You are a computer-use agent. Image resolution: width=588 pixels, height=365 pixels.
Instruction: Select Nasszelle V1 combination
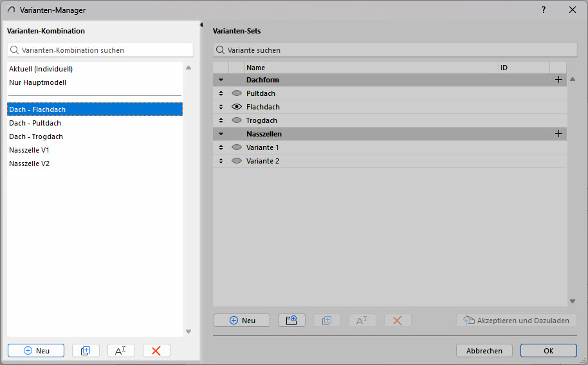click(x=95, y=150)
